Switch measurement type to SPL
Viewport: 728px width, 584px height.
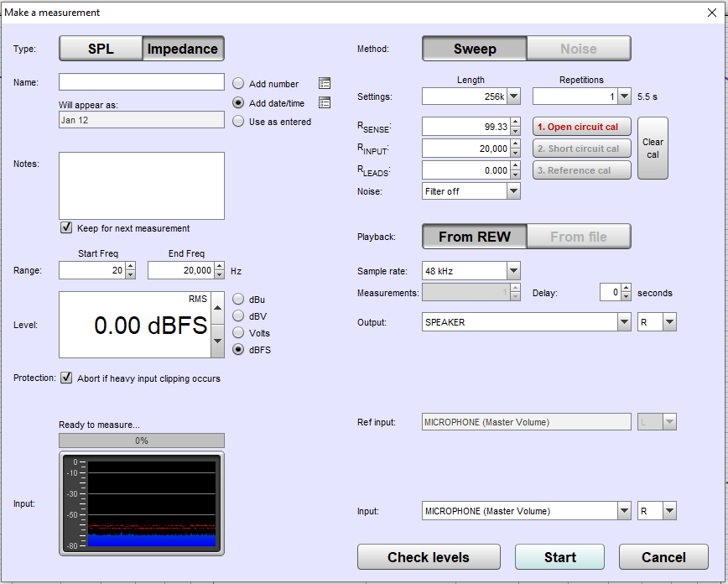click(101, 49)
